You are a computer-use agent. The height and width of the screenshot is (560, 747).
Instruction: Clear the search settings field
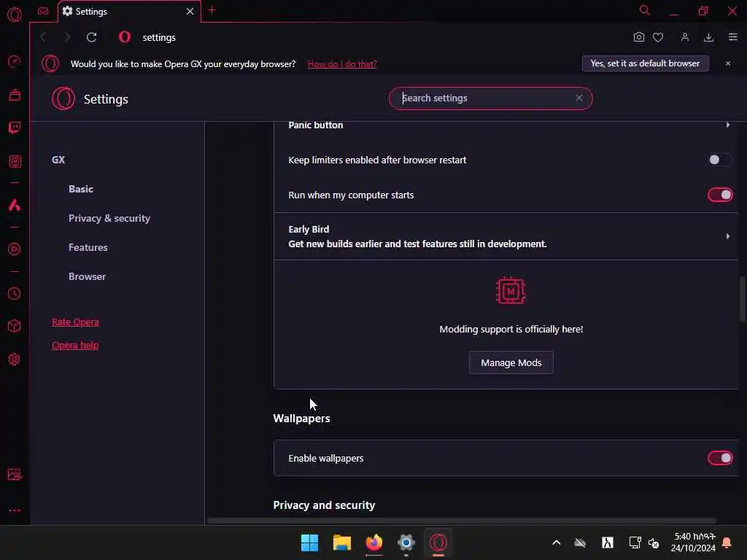click(578, 98)
